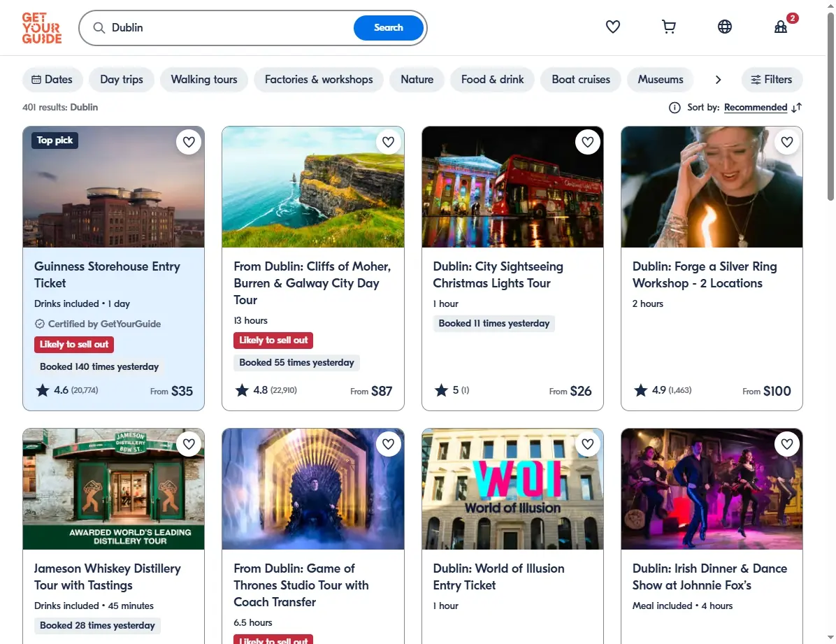Open the Filters panel
This screenshot has width=836, height=644.
point(772,80)
